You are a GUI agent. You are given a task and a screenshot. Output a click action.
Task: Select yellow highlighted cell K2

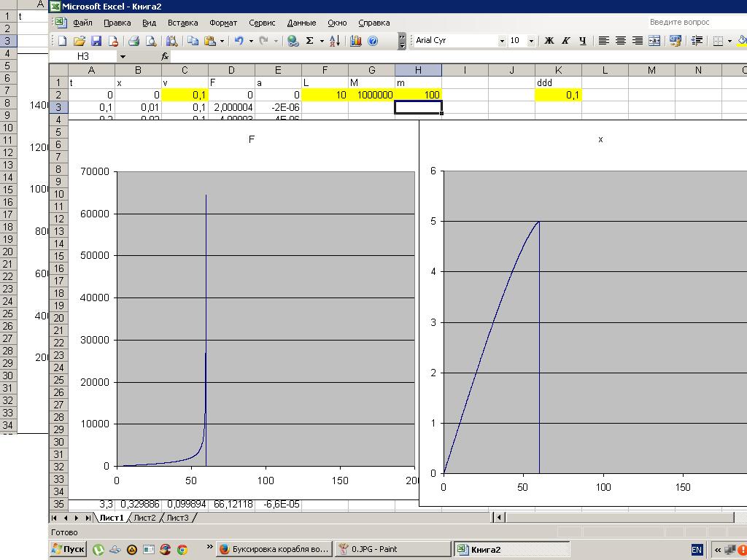[558, 95]
